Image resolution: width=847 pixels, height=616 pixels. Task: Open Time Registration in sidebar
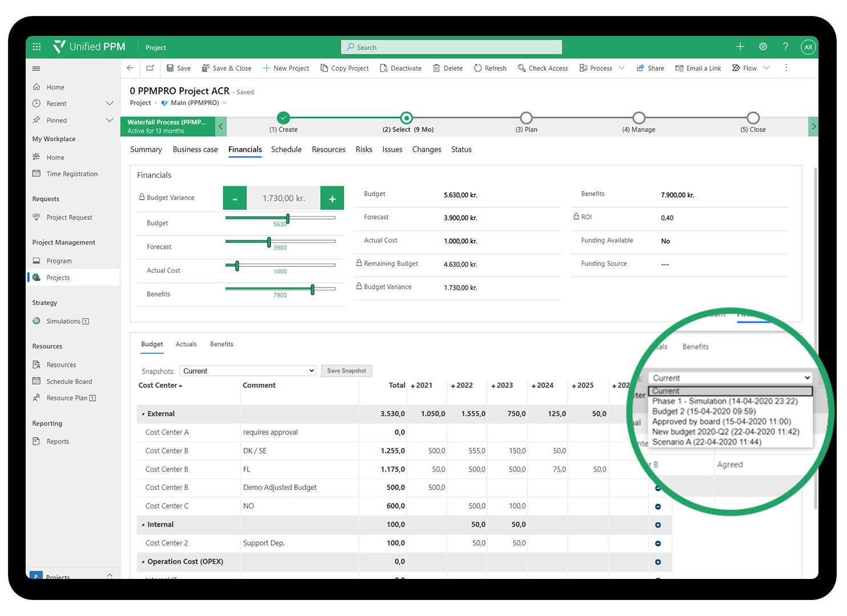tap(72, 174)
